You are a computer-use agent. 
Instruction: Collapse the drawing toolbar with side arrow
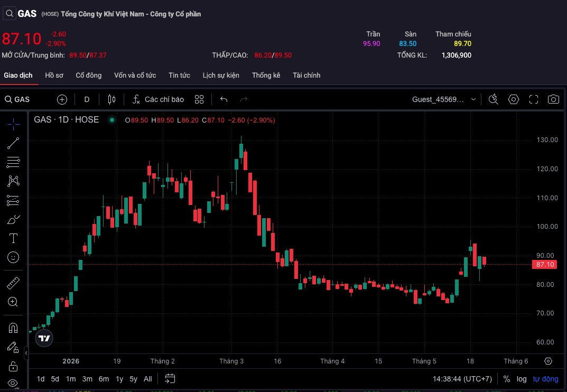(x=26, y=353)
